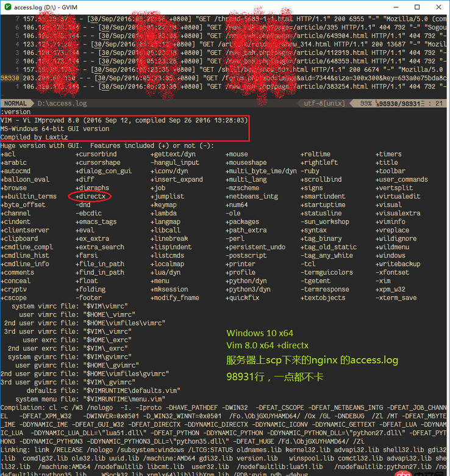
Task: Click the -hangul_input feature entry
Action: tap(175, 163)
